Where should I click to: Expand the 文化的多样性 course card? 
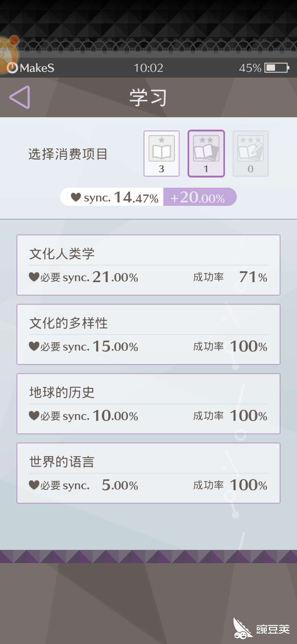(148, 334)
